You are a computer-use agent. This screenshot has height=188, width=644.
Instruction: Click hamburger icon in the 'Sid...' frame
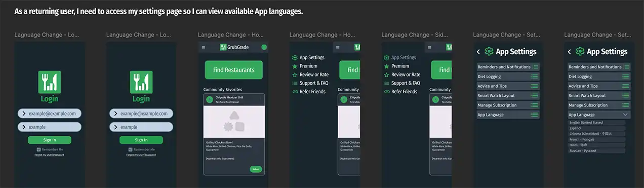point(430,47)
